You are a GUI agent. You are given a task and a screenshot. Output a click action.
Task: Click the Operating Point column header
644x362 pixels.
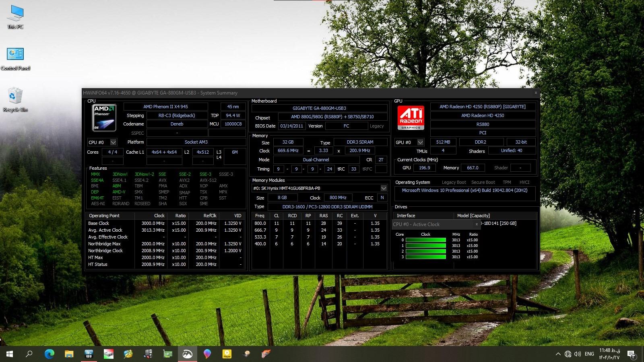[104, 216]
